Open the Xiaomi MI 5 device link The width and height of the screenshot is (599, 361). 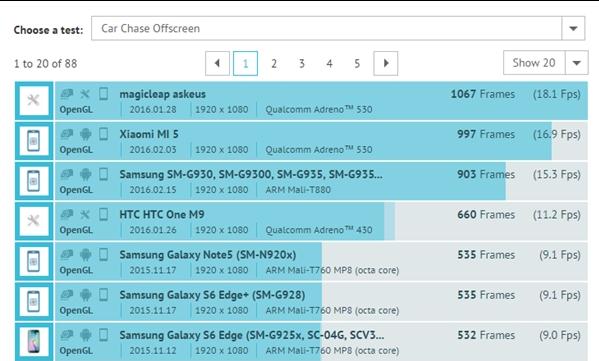click(149, 134)
